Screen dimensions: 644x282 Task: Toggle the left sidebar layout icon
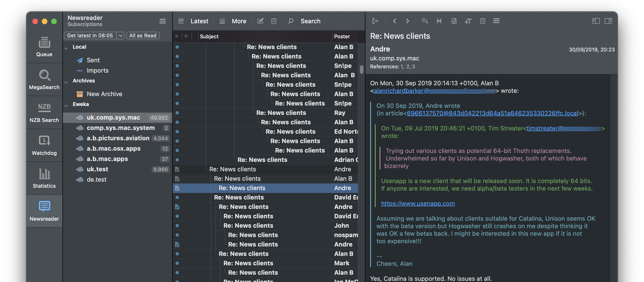pos(596,21)
